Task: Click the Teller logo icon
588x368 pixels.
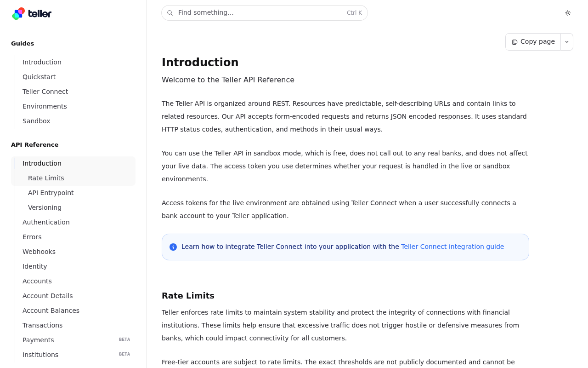Action: [x=18, y=14]
